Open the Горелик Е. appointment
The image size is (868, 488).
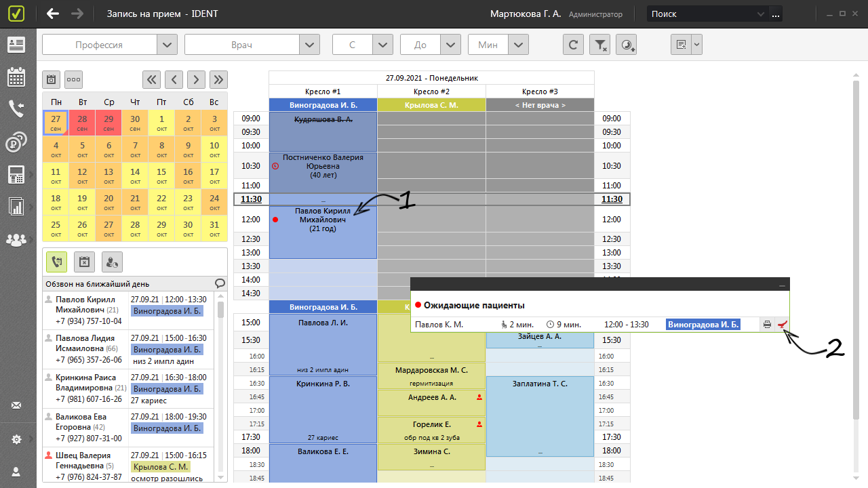point(431,430)
